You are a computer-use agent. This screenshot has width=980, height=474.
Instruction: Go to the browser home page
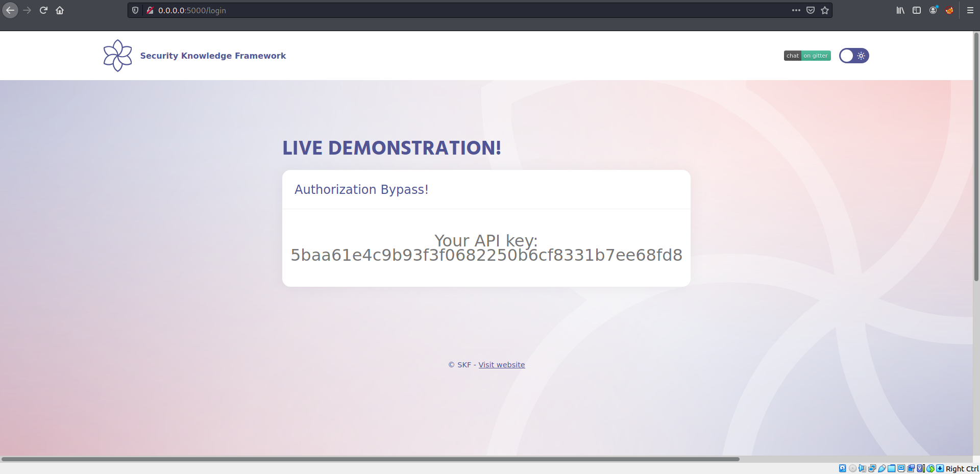[60, 10]
